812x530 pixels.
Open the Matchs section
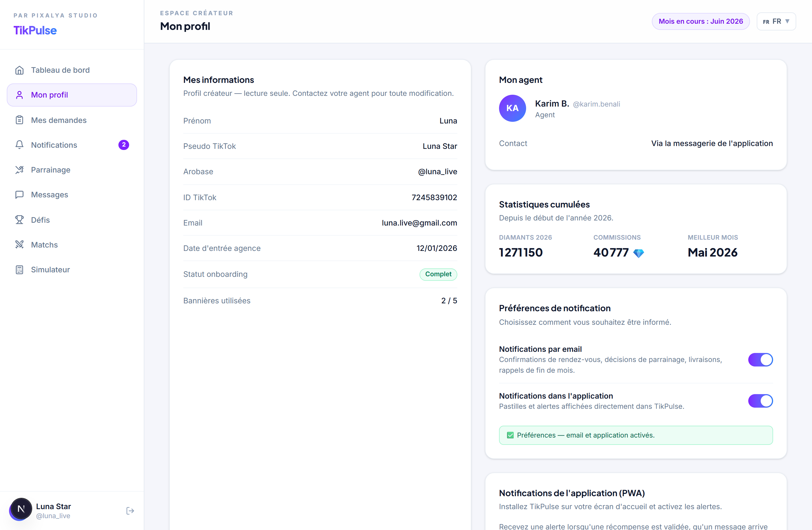(72, 244)
